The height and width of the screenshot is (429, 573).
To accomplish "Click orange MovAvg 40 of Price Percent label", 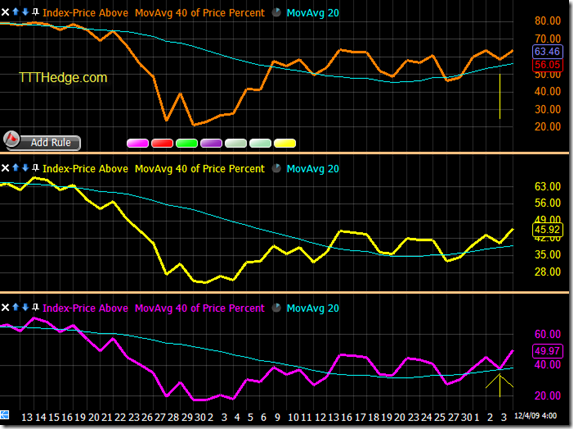I will (x=200, y=13).
